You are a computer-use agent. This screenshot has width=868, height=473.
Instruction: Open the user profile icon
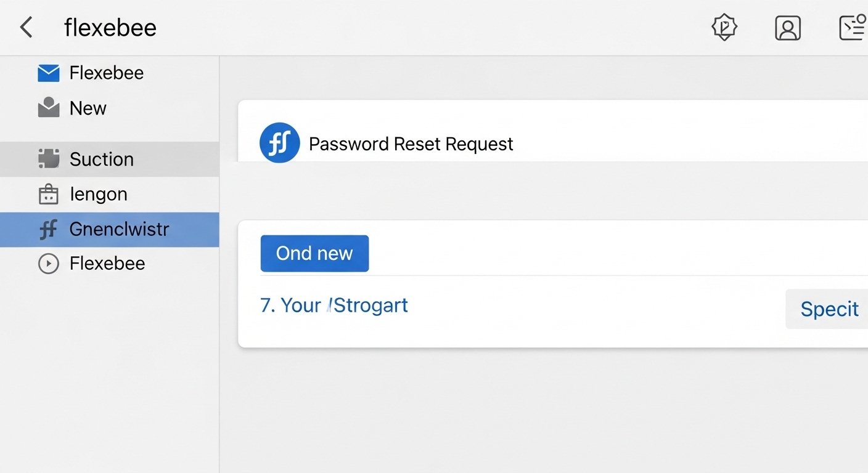click(x=787, y=28)
